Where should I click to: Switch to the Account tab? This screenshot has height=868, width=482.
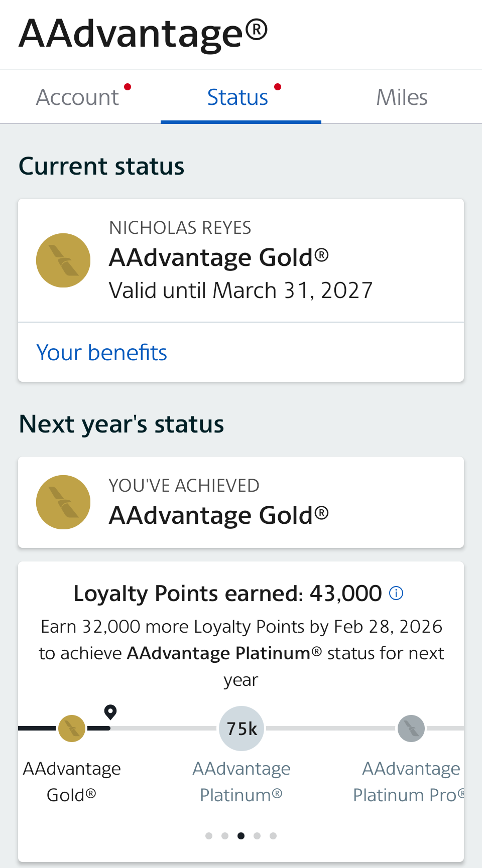(x=78, y=97)
